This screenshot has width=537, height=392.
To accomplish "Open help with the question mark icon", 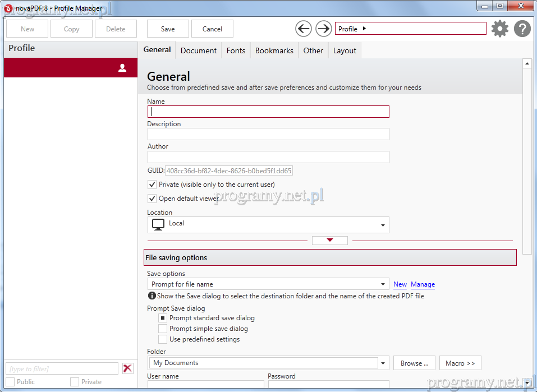I will click(x=522, y=29).
